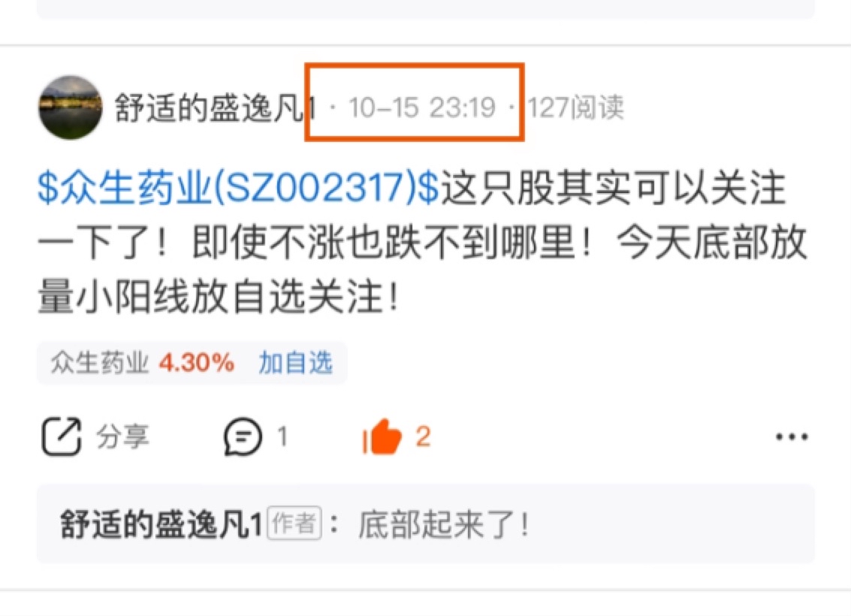851x616 pixels.
Task: Click the 10-15 23:19 post timestamp
Action: click(422, 107)
